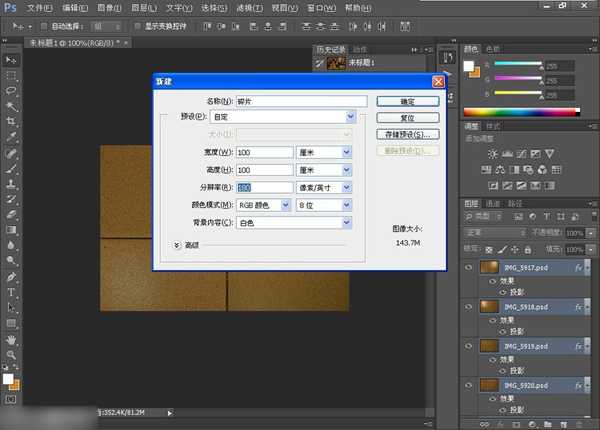Select the Type (T) tool
Viewport: 600px width, 430px height.
tap(12, 292)
